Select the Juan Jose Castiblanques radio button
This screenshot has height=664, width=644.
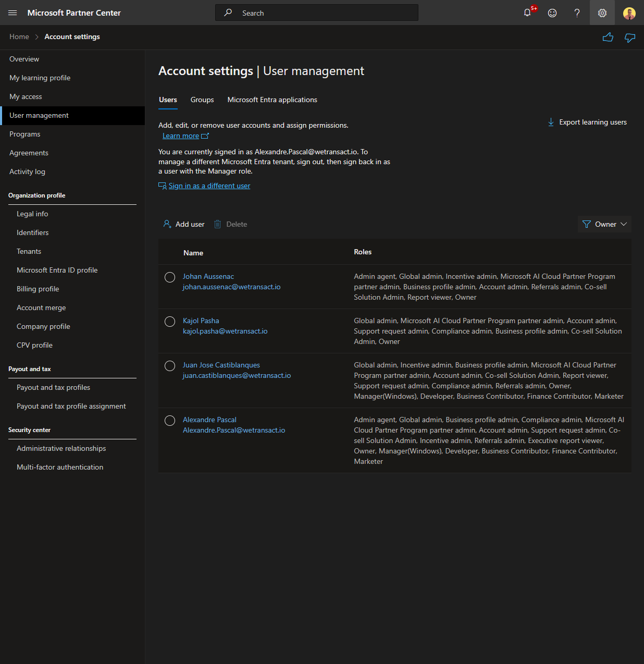(x=170, y=366)
